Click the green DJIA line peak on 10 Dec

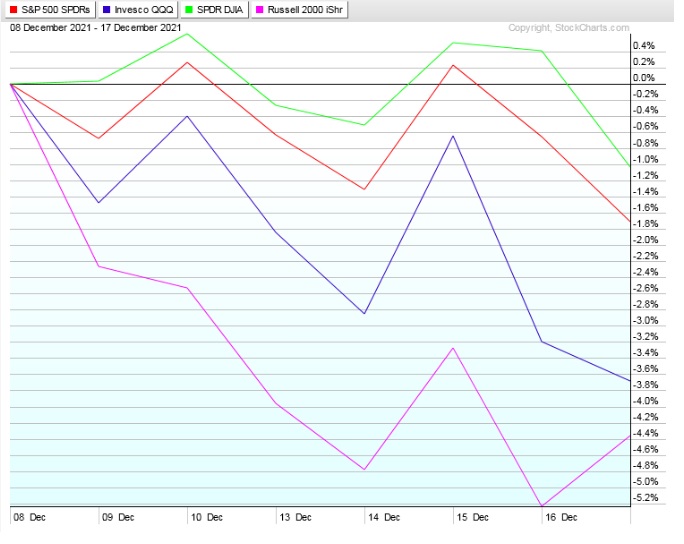pos(187,34)
